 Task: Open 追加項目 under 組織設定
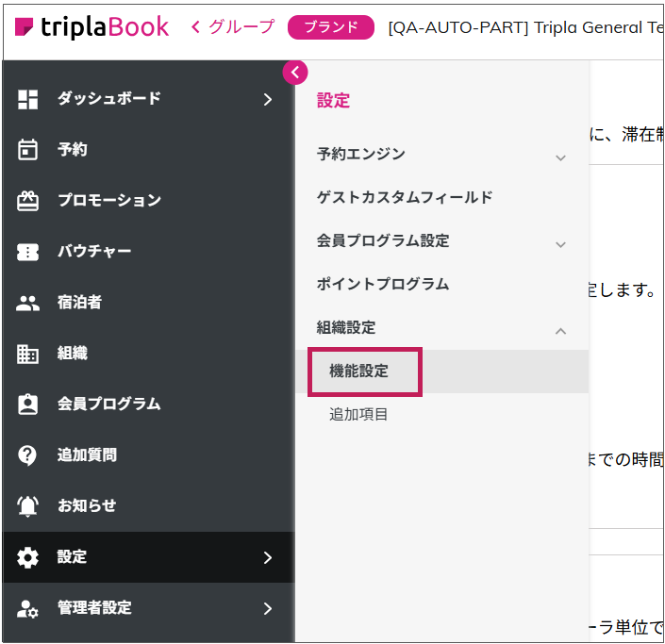pos(358,414)
